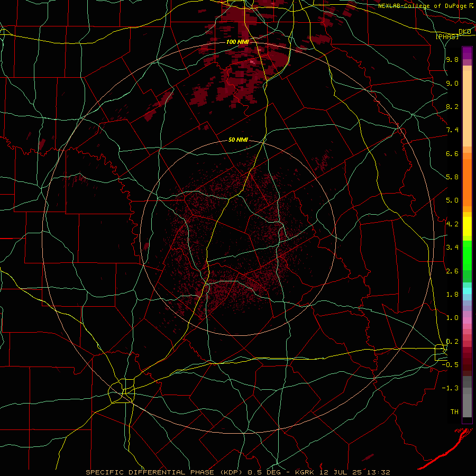The height and width of the screenshot is (476, 476).
Task: Select the 5.0 value on the scale
Action: click(452, 200)
